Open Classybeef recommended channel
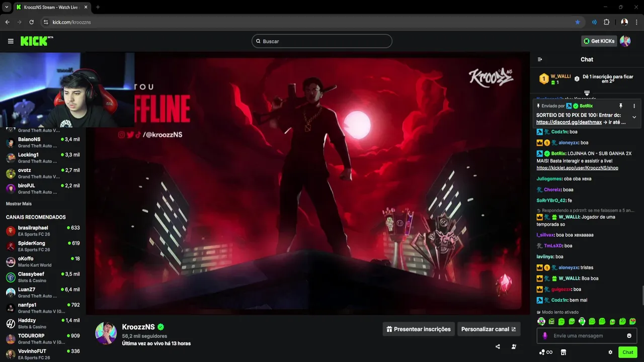The height and width of the screenshot is (362, 644). coord(43,277)
